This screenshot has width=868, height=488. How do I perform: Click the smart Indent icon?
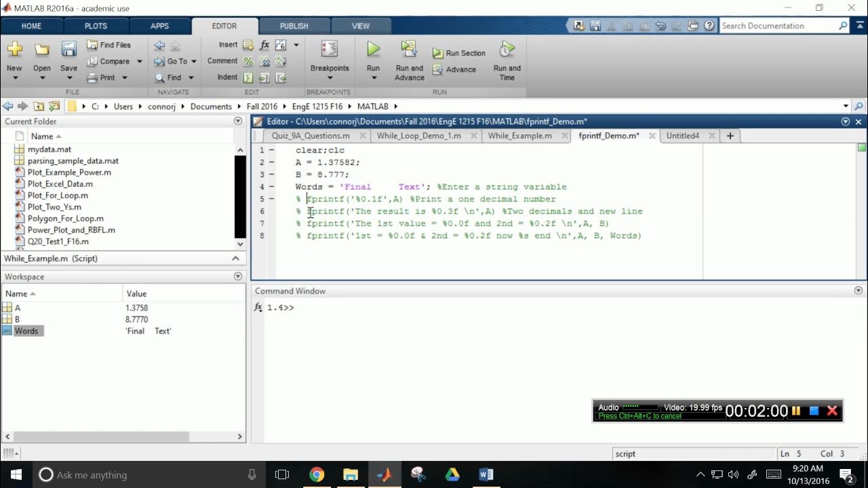click(x=248, y=77)
